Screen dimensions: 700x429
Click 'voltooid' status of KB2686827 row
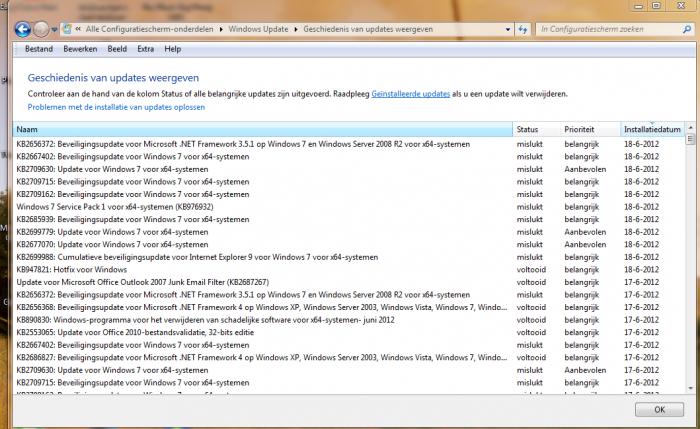531,358
